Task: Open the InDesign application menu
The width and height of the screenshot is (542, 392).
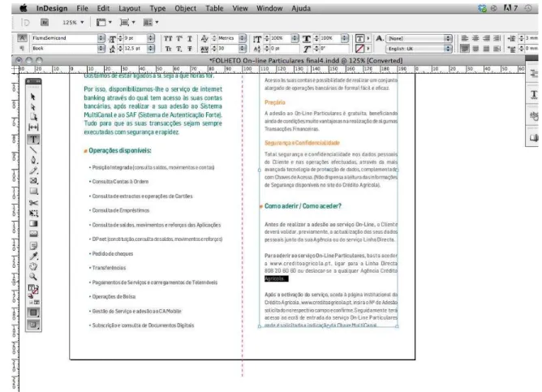Action: pyautogui.click(x=52, y=8)
